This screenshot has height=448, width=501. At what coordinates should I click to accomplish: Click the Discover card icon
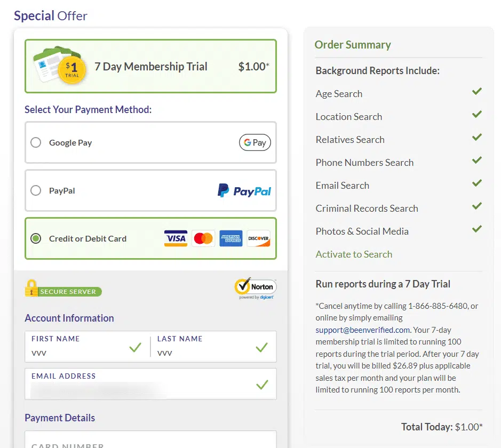tap(259, 238)
